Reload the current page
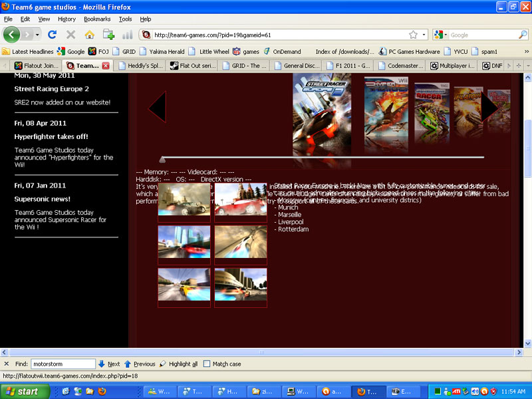Image resolution: width=532 pixels, height=399 pixels. click(53, 35)
